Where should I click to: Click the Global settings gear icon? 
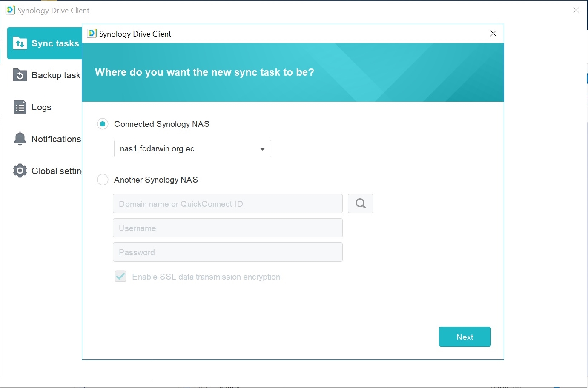[x=20, y=171]
